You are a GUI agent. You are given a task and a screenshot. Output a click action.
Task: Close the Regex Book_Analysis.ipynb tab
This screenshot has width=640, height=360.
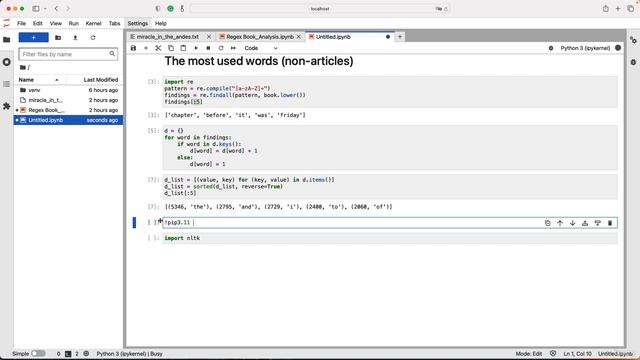point(299,37)
